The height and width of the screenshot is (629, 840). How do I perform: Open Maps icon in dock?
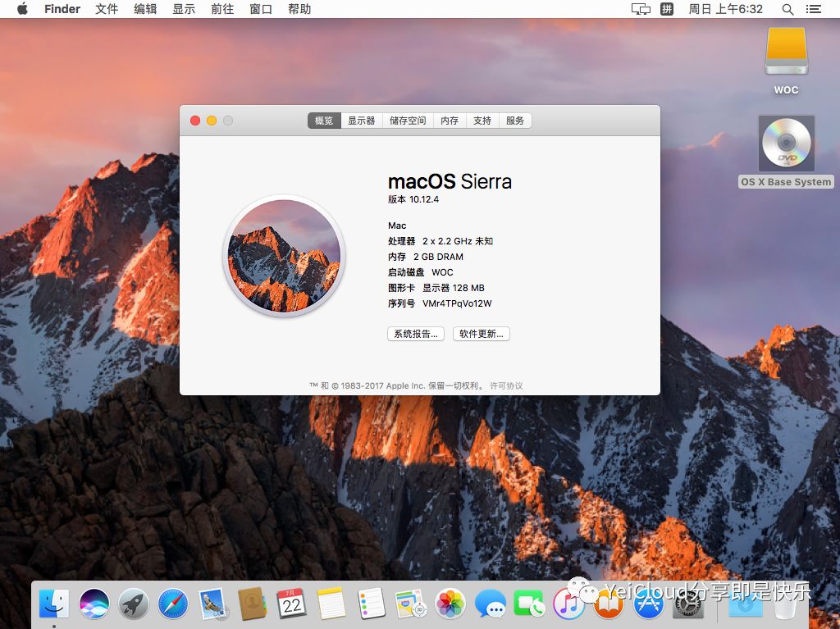(x=410, y=604)
